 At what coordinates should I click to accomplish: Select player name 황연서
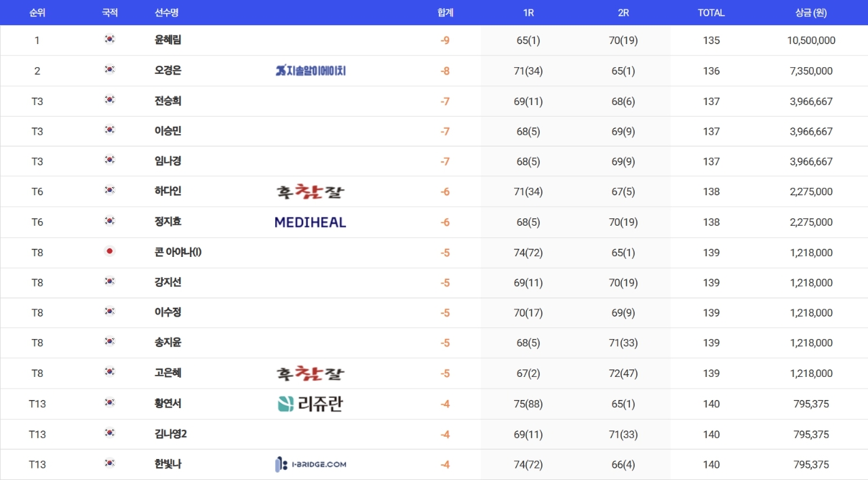point(168,403)
